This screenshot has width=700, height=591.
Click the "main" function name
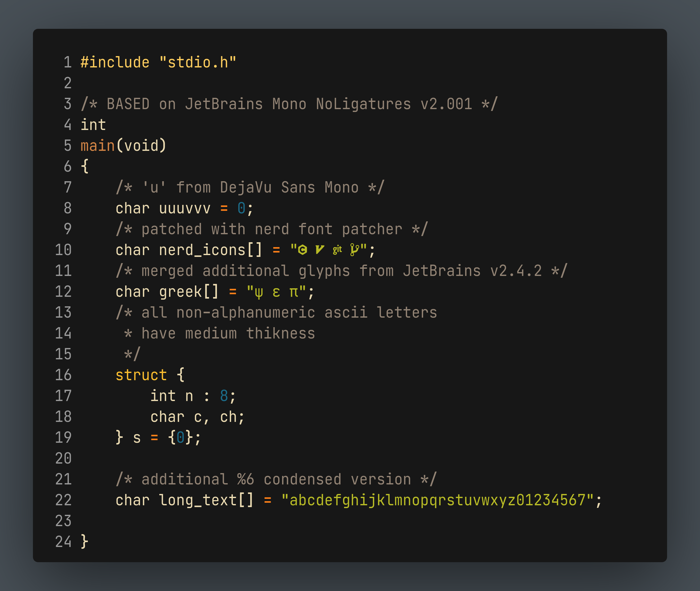tap(98, 146)
